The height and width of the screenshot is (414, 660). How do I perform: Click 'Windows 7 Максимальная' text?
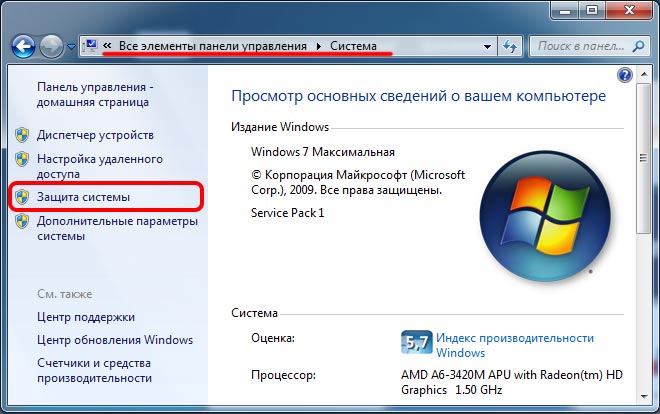point(323,152)
